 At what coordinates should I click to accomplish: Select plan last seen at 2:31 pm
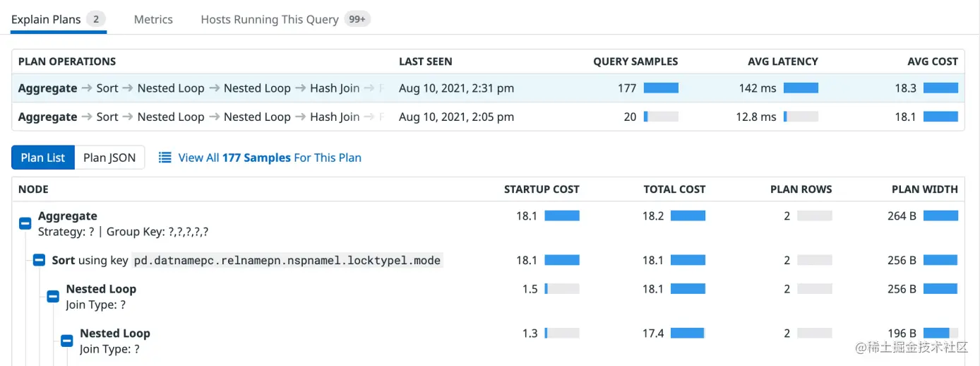click(x=488, y=88)
